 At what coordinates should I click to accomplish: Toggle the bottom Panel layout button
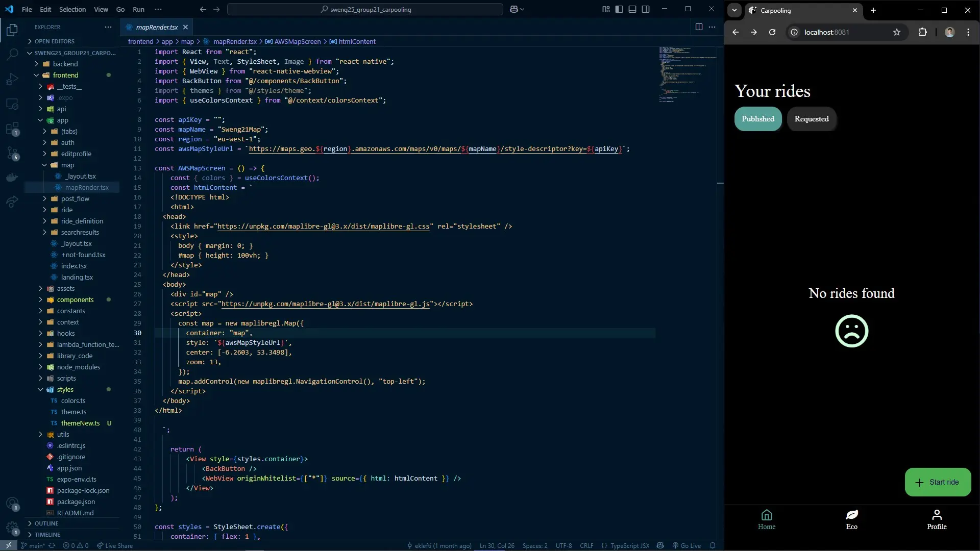(632, 9)
